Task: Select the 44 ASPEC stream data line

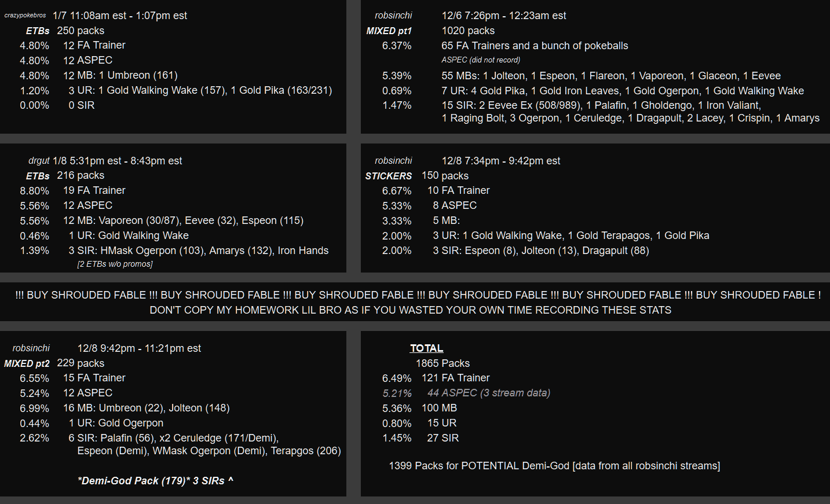Action: click(x=489, y=393)
